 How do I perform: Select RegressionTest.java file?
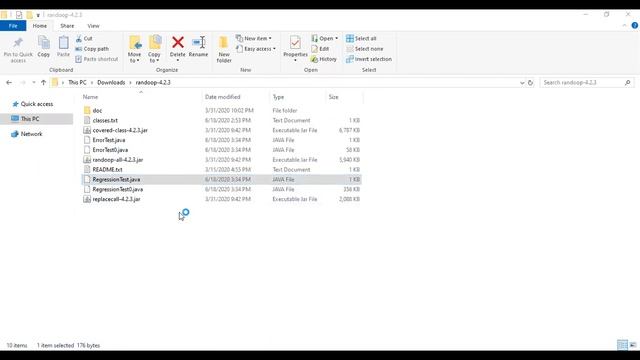point(221,179)
